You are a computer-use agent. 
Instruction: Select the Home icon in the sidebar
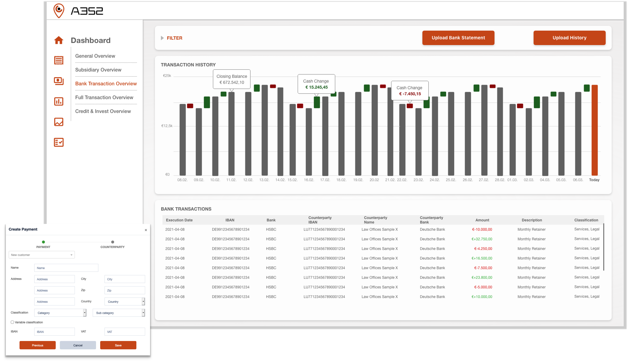click(59, 40)
